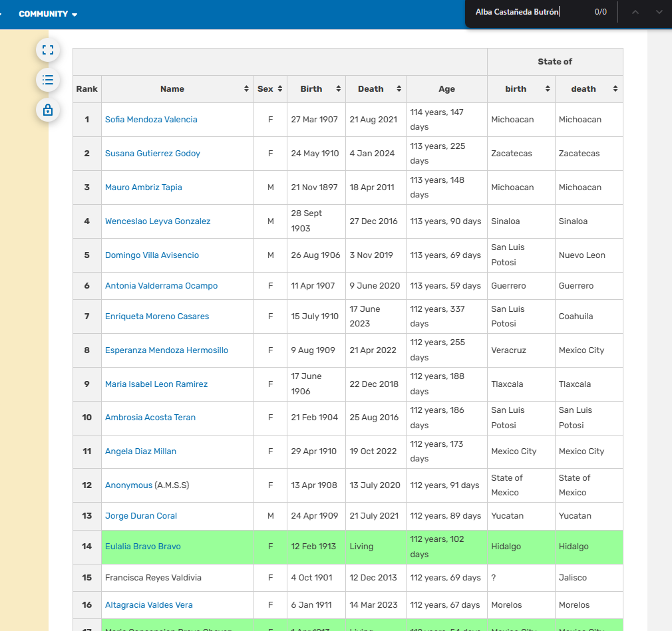
Task: Go to next find result arrow
Action: pos(659,12)
